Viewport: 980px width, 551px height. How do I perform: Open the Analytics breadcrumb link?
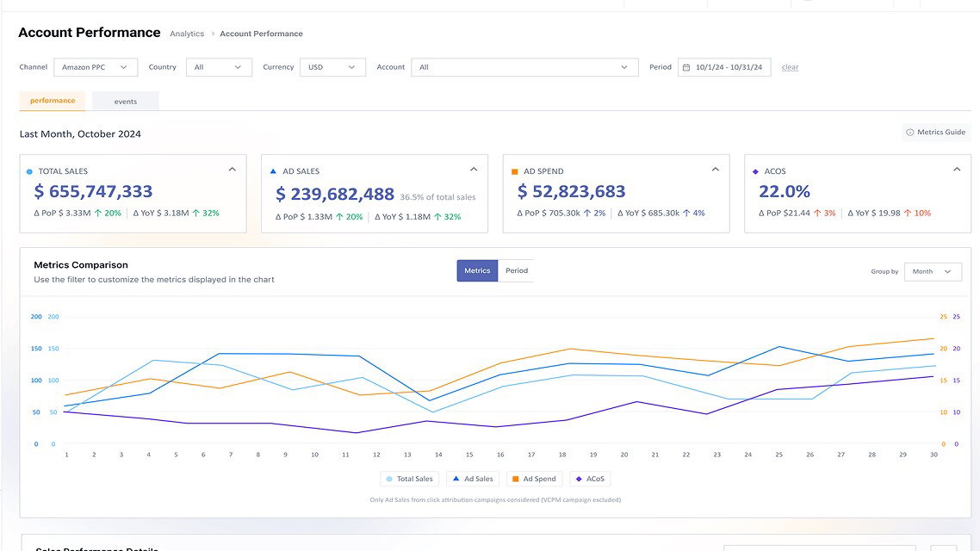pos(187,34)
